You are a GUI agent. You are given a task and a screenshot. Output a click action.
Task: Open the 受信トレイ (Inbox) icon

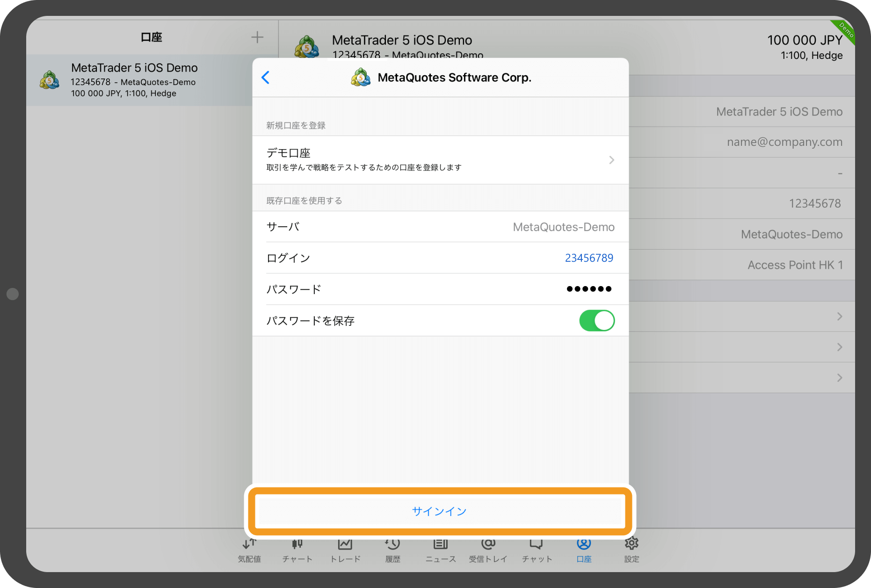tap(488, 550)
